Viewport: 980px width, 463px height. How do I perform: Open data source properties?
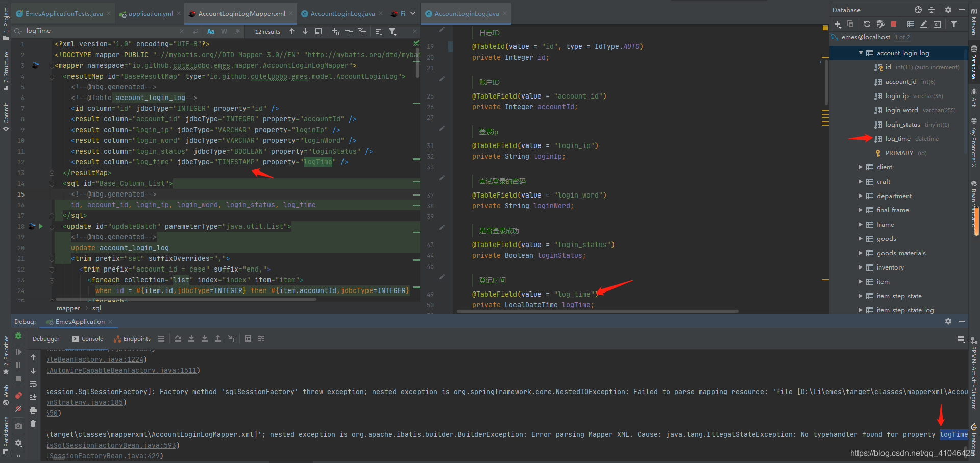(880, 24)
